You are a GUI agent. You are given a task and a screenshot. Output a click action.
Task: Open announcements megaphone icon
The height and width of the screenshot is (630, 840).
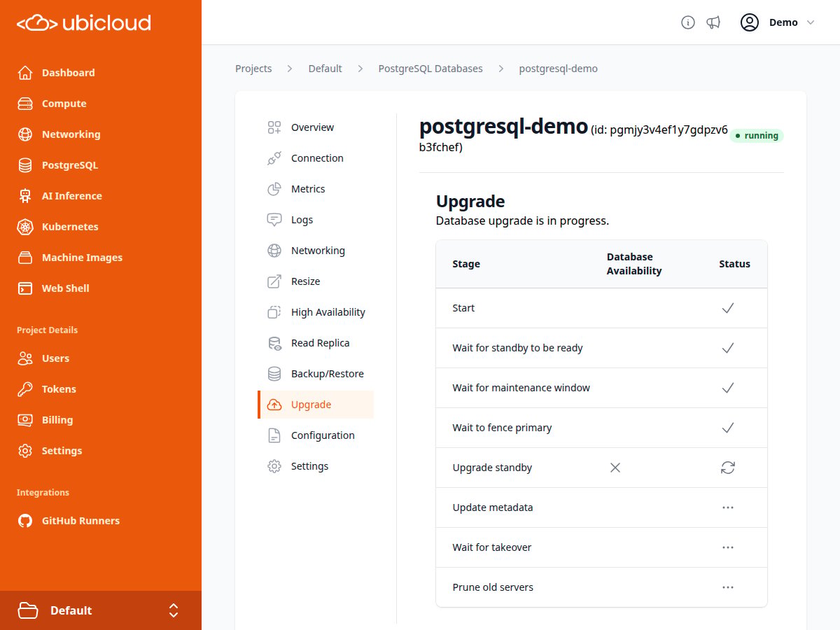coord(713,22)
